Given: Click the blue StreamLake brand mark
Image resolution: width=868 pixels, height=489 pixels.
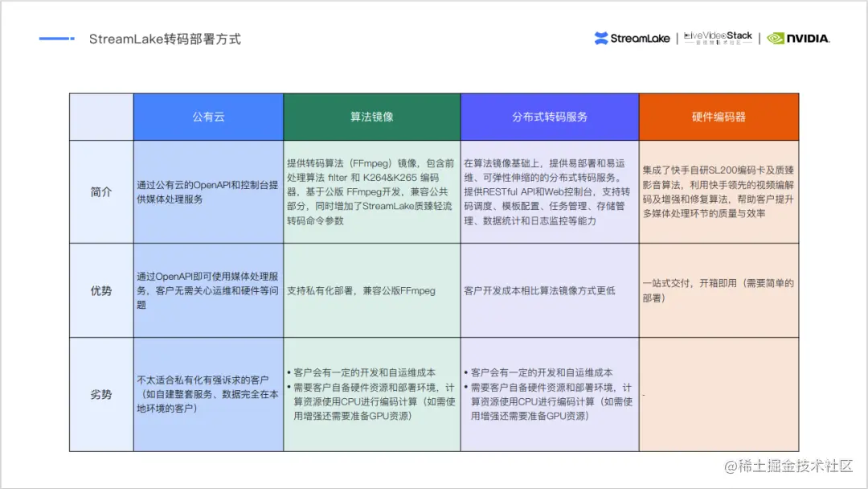Looking at the screenshot, I should tap(602, 37).
